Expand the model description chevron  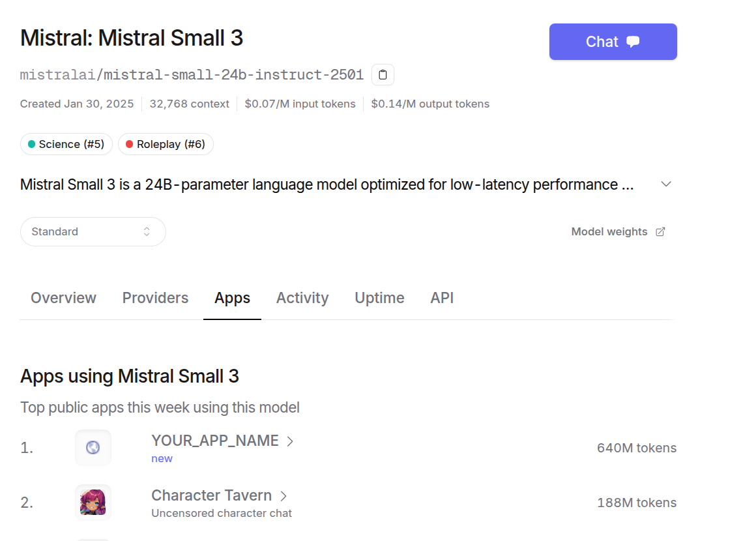[x=666, y=184]
